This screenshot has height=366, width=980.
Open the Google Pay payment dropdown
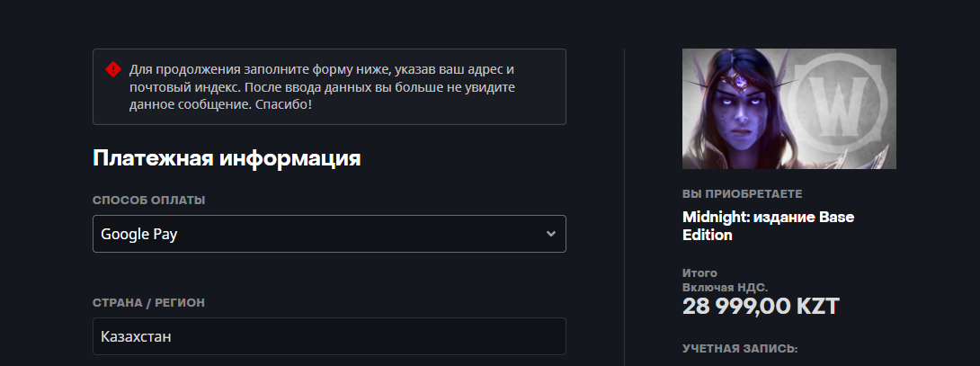(x=329, y=234)
